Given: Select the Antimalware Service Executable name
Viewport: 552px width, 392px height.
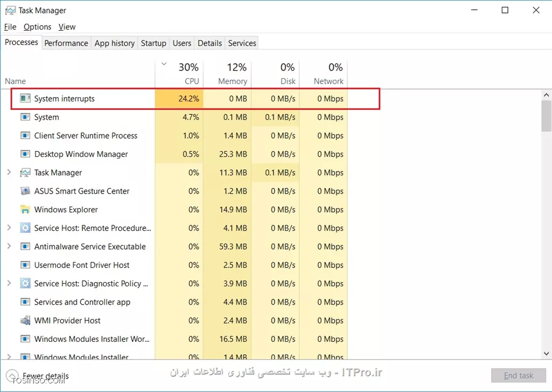Looking at the screenshot, I should [90, 246].
